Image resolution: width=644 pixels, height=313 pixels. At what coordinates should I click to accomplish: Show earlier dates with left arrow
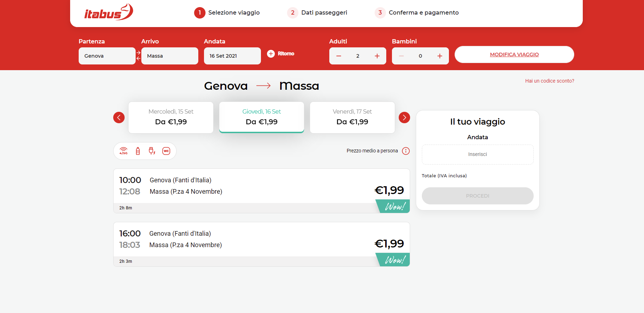[119, 118]
